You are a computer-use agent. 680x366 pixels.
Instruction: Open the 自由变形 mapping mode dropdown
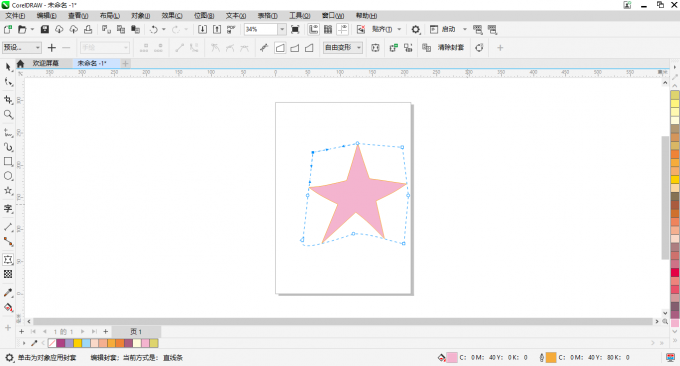tap(343, 47)
